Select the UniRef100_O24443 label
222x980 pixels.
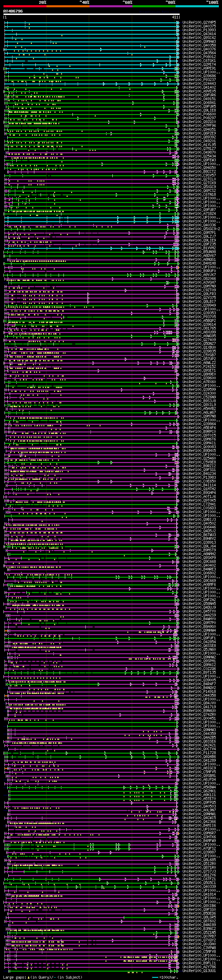coord(199,84)
